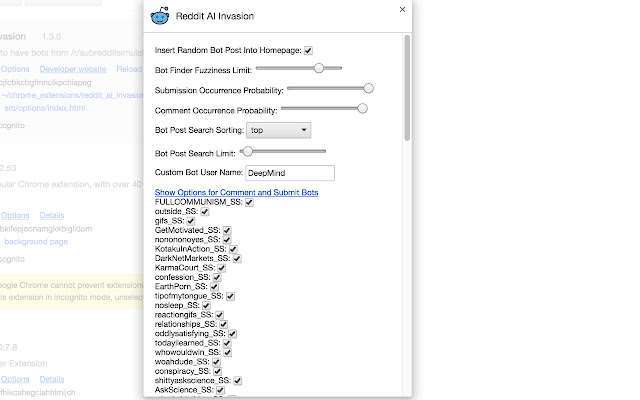640x400 pixels.
Task: Toggle the oddlysatisfying_SS checkbox
Action: click(232, 333)
